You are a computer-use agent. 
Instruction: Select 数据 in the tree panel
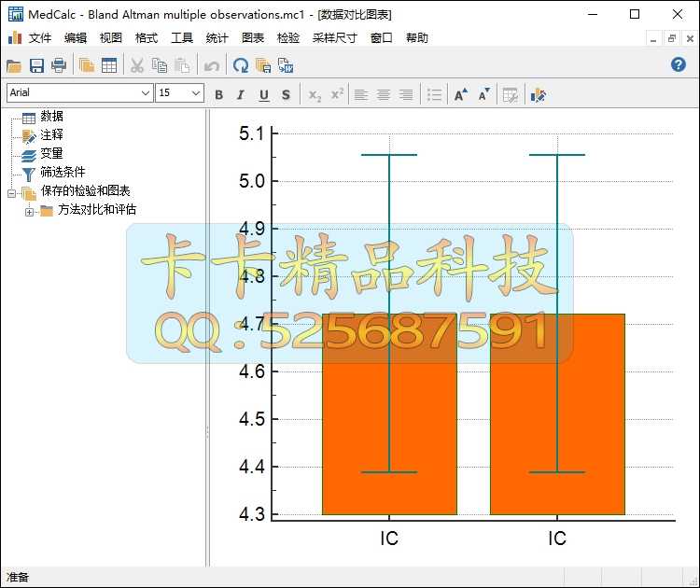51,116
